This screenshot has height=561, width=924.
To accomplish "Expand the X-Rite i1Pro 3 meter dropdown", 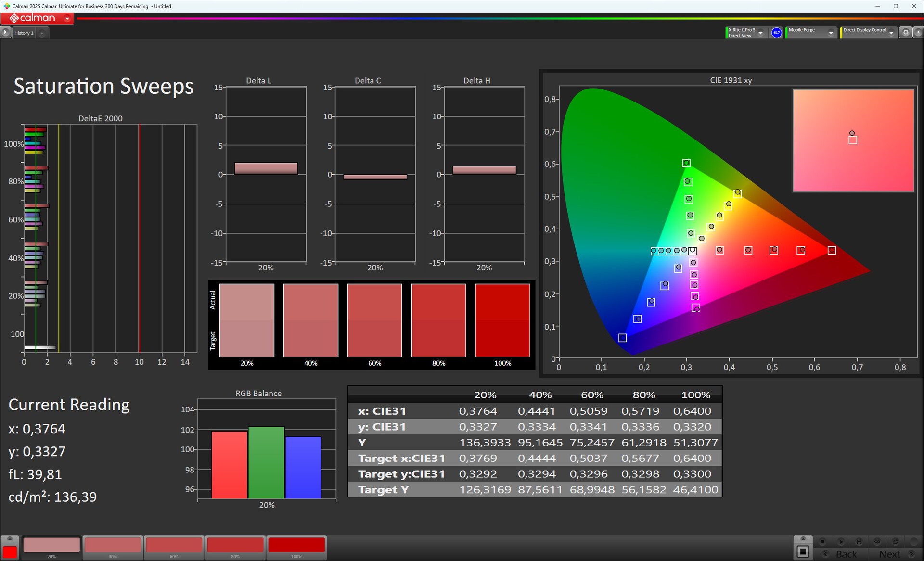I will point(760,33).
